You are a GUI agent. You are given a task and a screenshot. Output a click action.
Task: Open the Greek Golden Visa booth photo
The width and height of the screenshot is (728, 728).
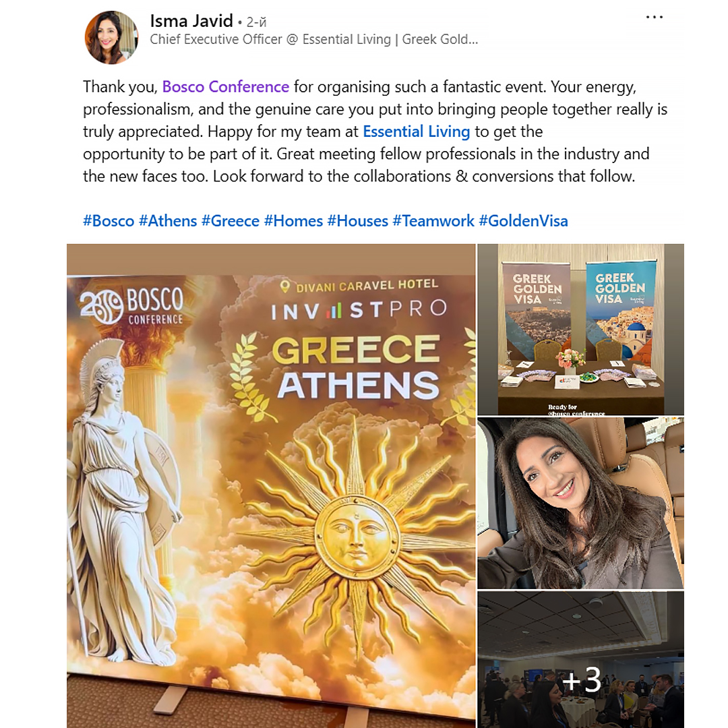click(x=581, y=330)
